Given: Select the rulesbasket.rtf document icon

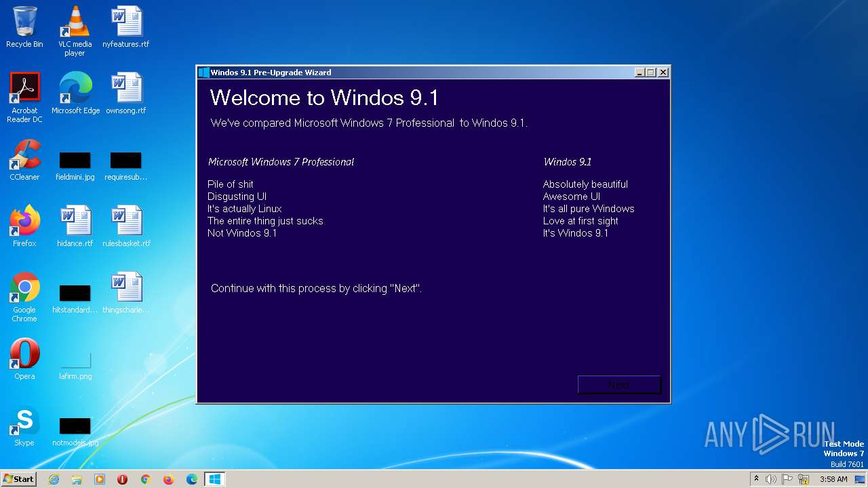Looking at the screenshot, I should coord(126,226).
